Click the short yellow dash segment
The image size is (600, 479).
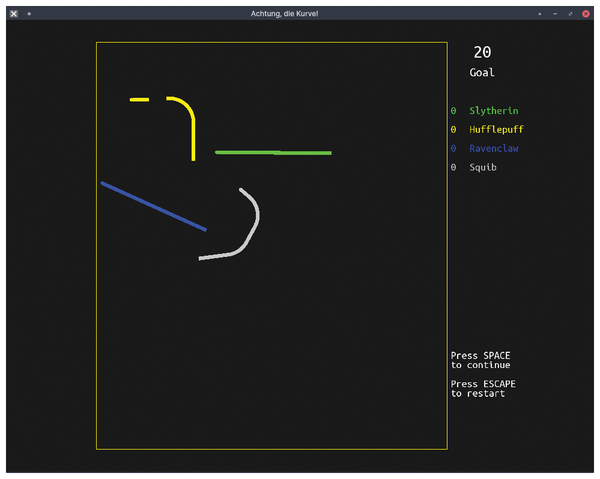pyautogui.click(x=139, y=100)
